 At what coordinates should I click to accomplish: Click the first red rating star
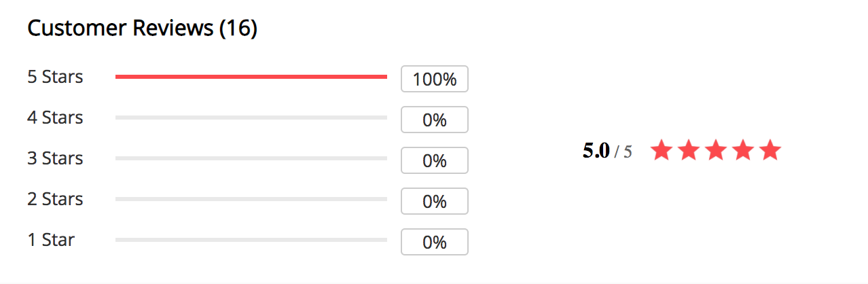(x=662, y=150)
